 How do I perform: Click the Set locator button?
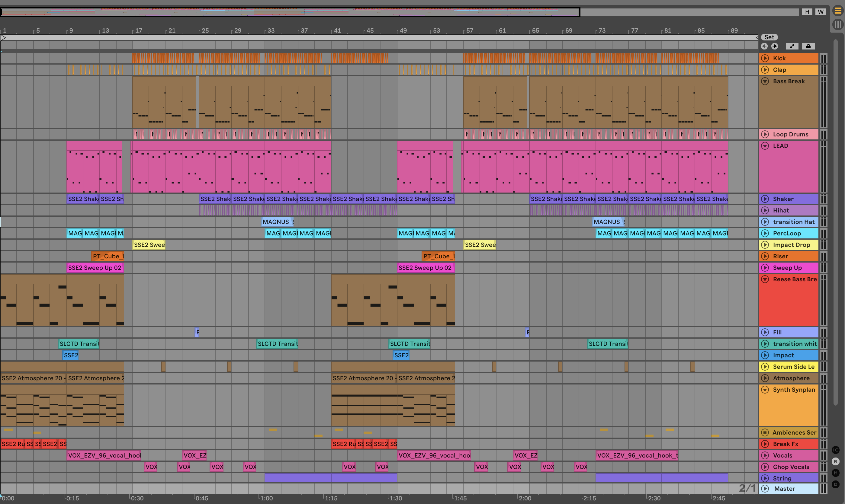pos(769,37)
